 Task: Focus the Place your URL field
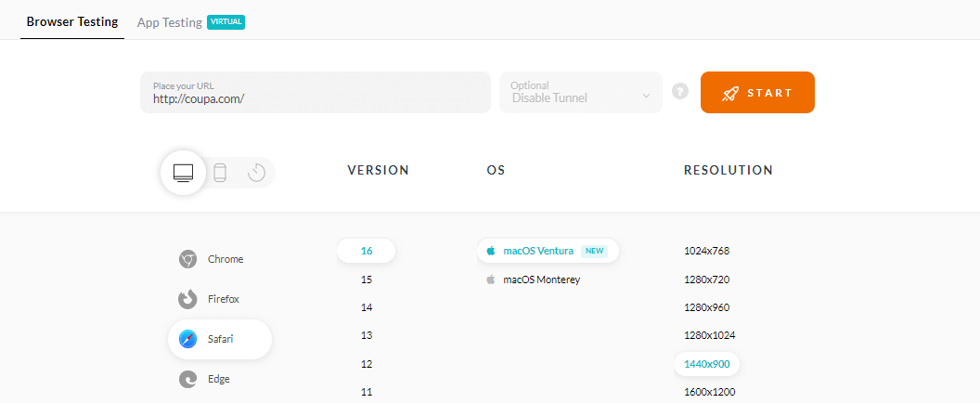tap(315, 93)
